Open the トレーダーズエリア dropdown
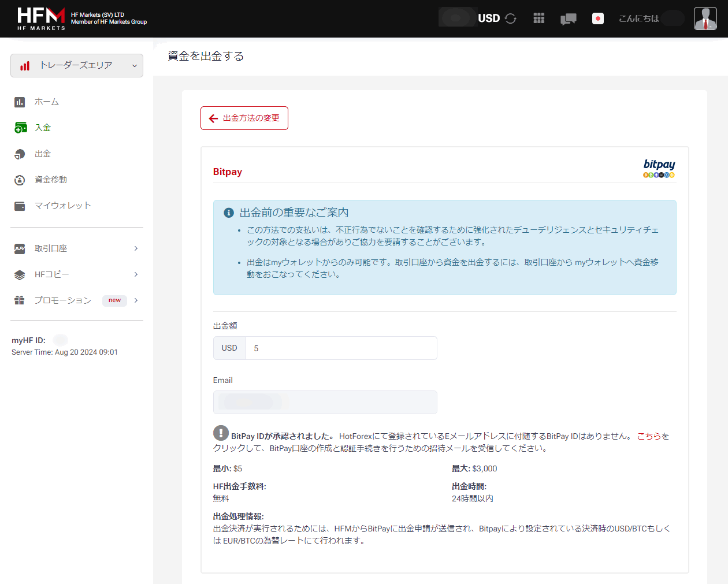 pos(77,65)
